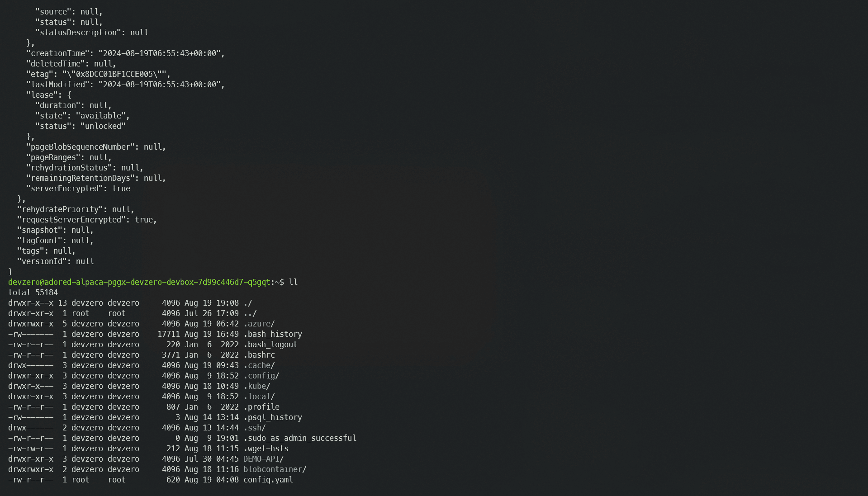868x496 pixels.
Task: Select the .ssh/ directory entry
Action: (x=254, y=428)
